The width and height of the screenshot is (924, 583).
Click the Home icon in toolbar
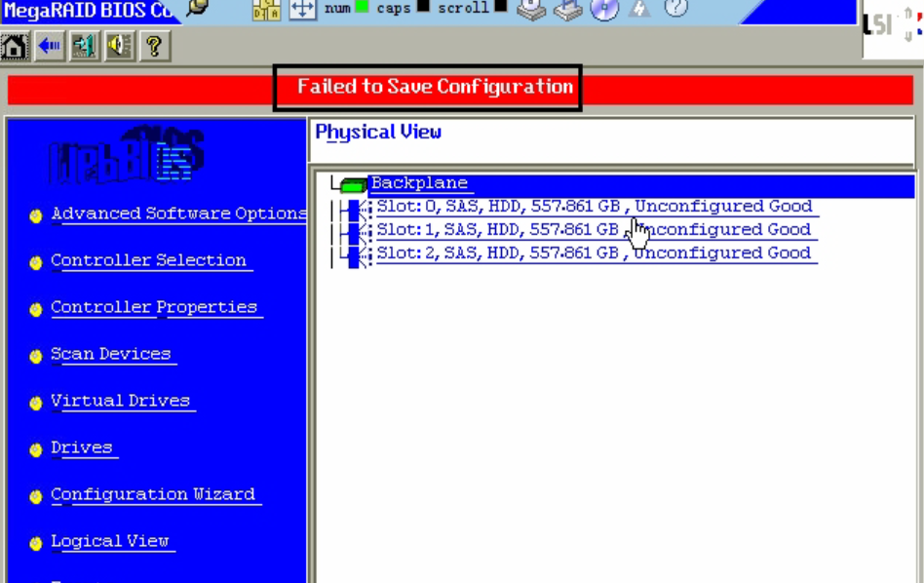click(x=15, y=46)
